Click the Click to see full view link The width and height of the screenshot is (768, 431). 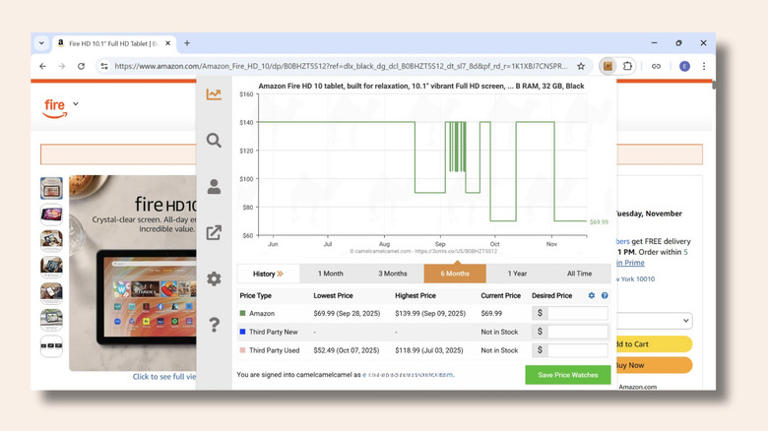(x=165, y=377)
